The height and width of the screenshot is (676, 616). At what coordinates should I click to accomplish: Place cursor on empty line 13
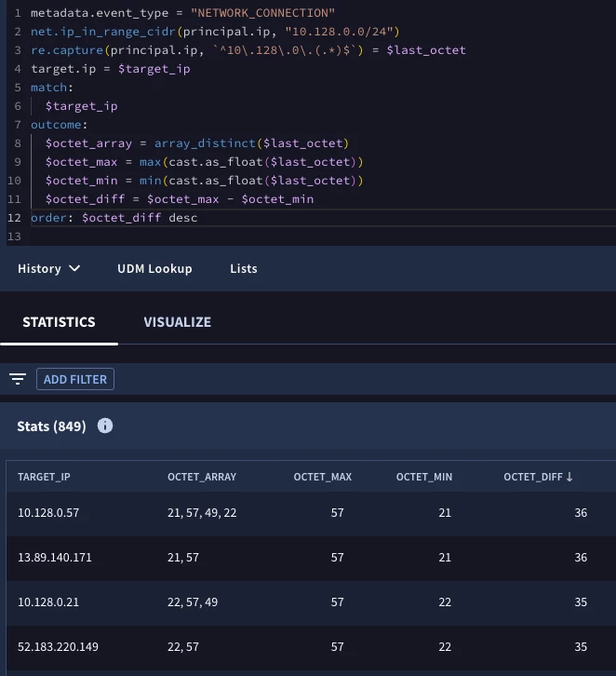point(323,237)
